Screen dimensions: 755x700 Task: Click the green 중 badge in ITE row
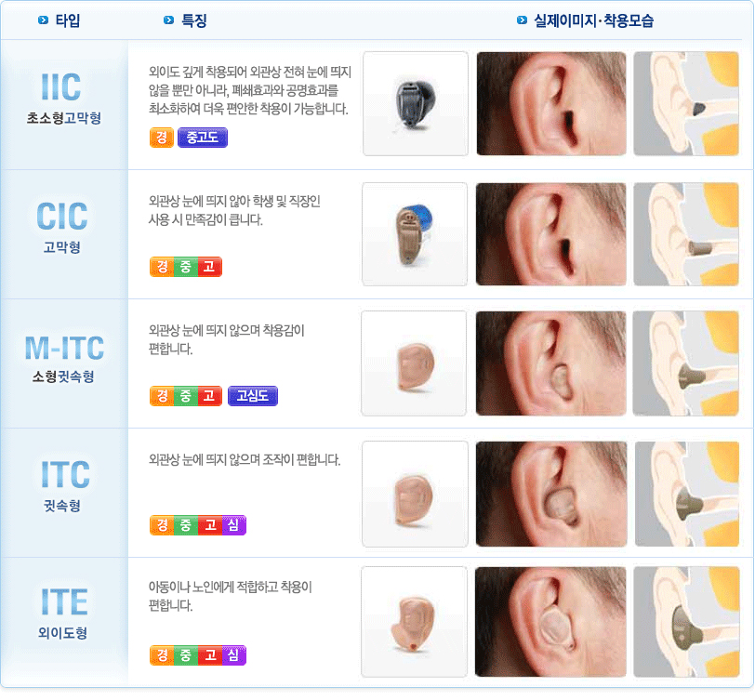click(186, 655)
